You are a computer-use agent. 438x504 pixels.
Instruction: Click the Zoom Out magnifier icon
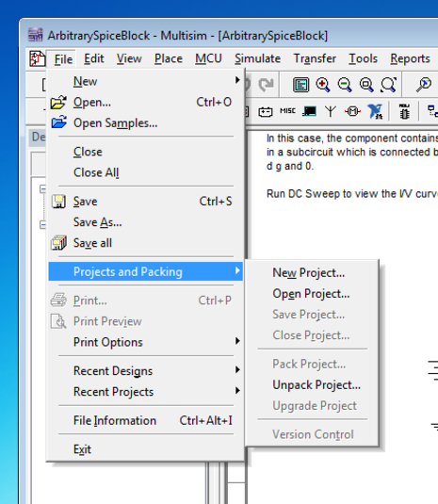click(345, 85)
